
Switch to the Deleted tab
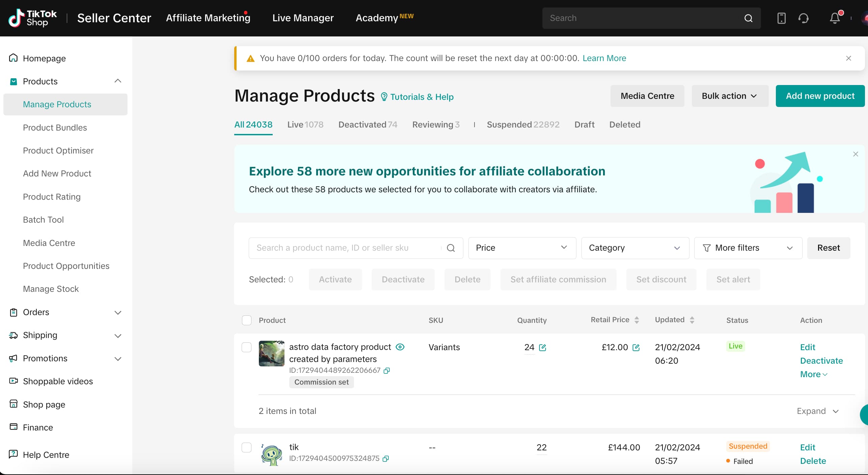click(625, 124)
